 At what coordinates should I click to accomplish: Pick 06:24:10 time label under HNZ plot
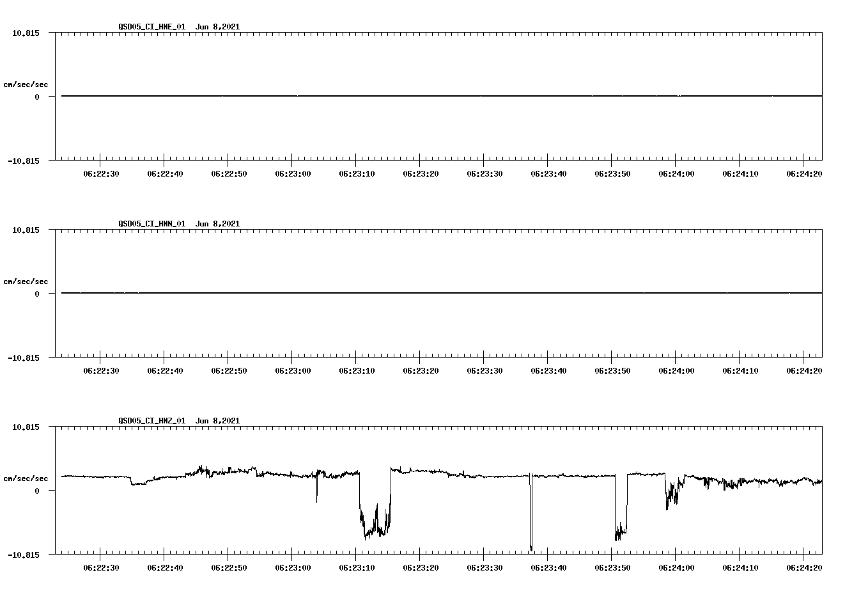click(740, 568)
